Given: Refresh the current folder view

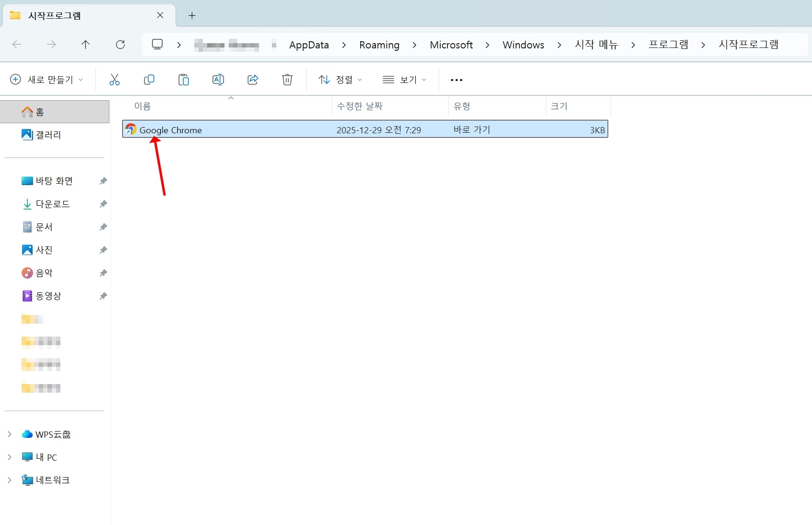Looking at the screenshot, I should coord(120,45).
